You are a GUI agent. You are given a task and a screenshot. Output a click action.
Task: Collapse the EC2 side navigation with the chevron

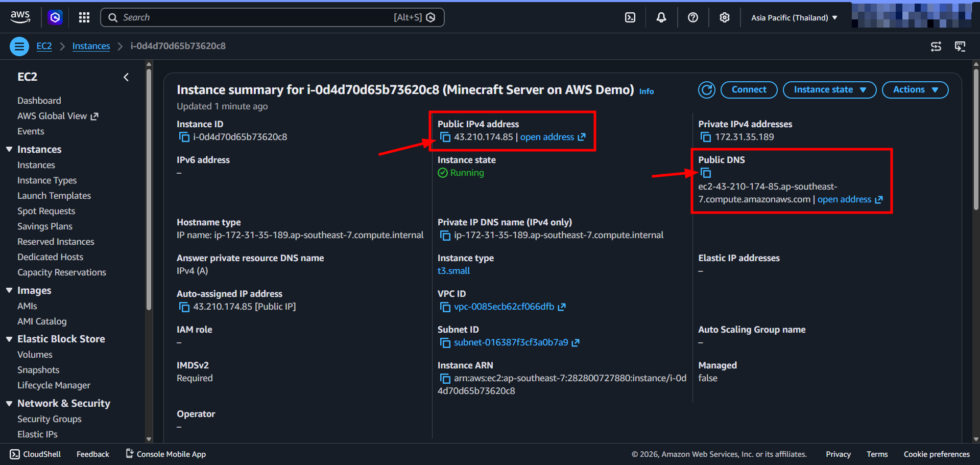coord(126,77)
